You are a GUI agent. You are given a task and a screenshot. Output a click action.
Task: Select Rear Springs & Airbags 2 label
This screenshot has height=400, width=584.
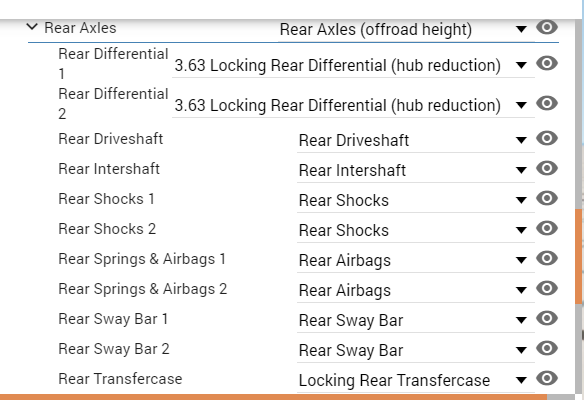pyautogui.click(x=143, y=289)
